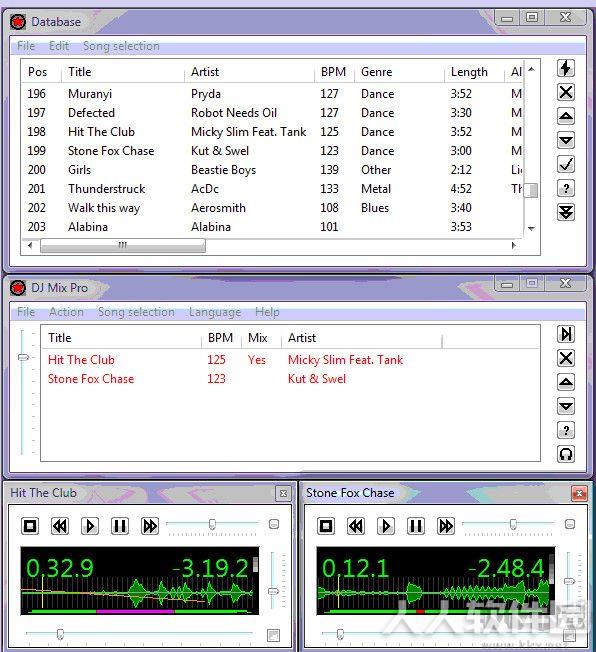Click the checkmark icon in Database panel
Screen dimensions: 596x652
pos(566,164)
